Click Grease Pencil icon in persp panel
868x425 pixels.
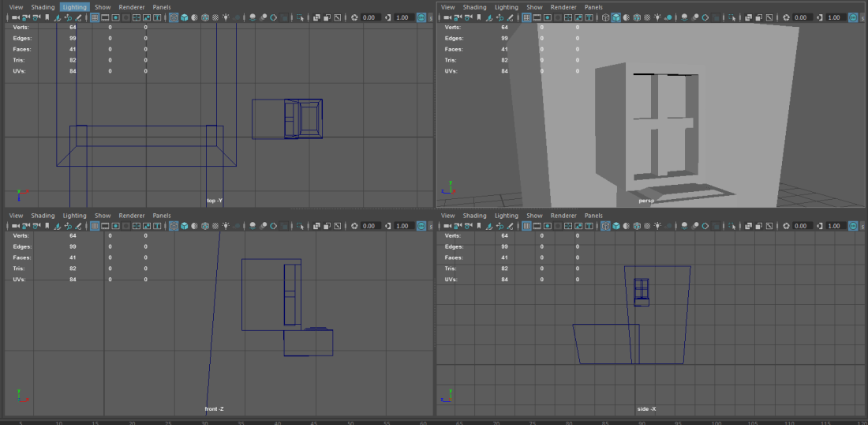(x=510, y=17)
